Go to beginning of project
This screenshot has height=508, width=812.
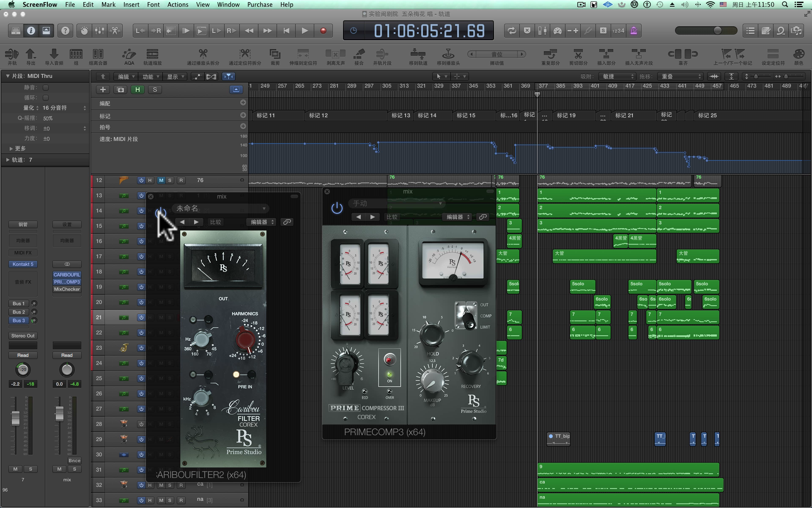pos(286,30)
